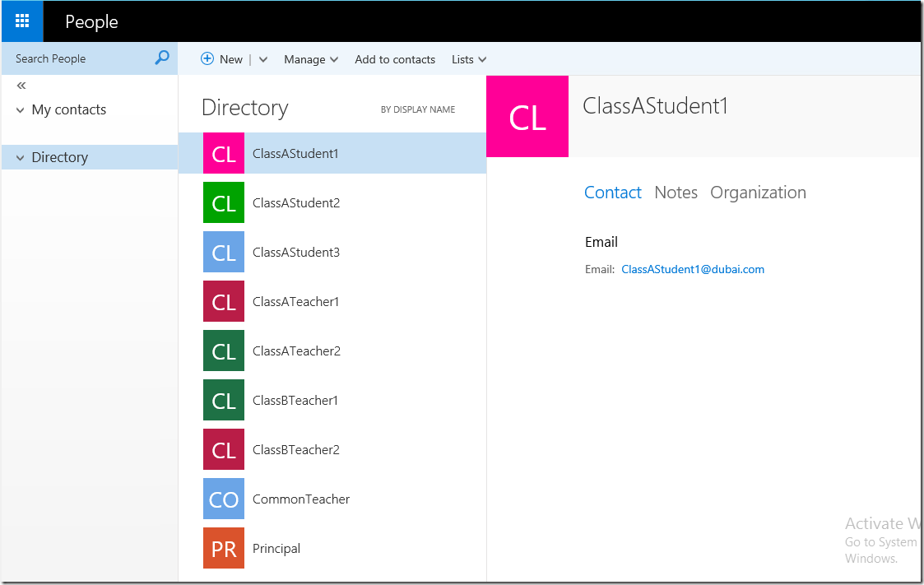Select ClassBTeacher1 name in list
Screen dimensions: 924x585
[x=295, y=401]
